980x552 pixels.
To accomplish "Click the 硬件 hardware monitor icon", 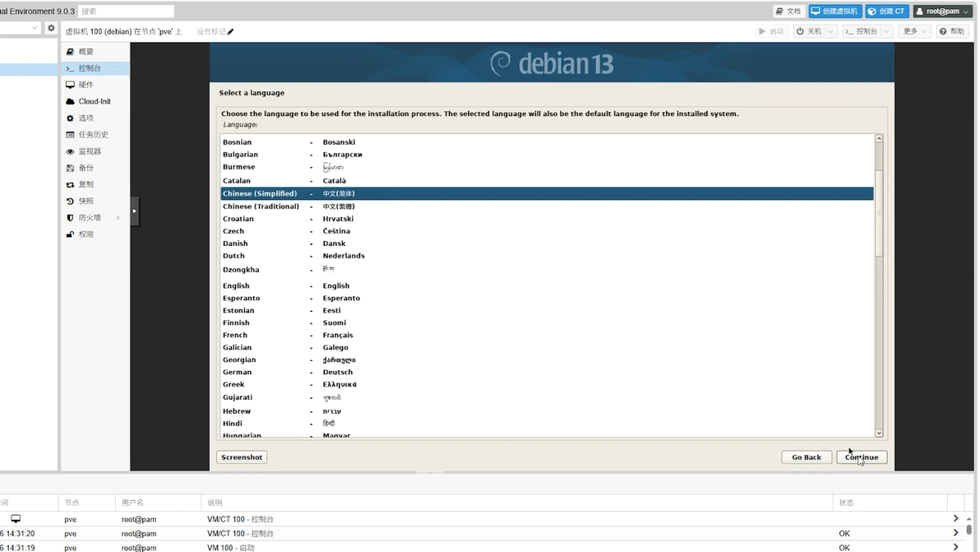I will 70,85.
